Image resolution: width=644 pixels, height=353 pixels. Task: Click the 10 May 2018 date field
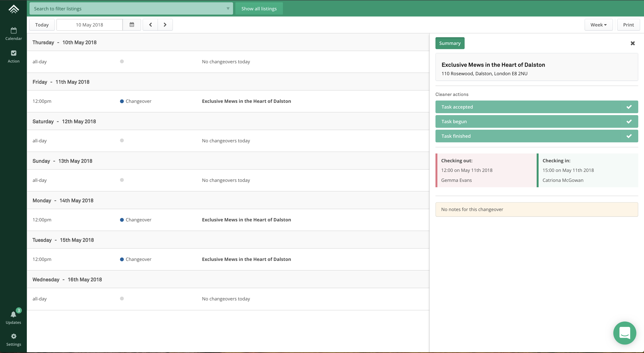click(x=89, y=25)
